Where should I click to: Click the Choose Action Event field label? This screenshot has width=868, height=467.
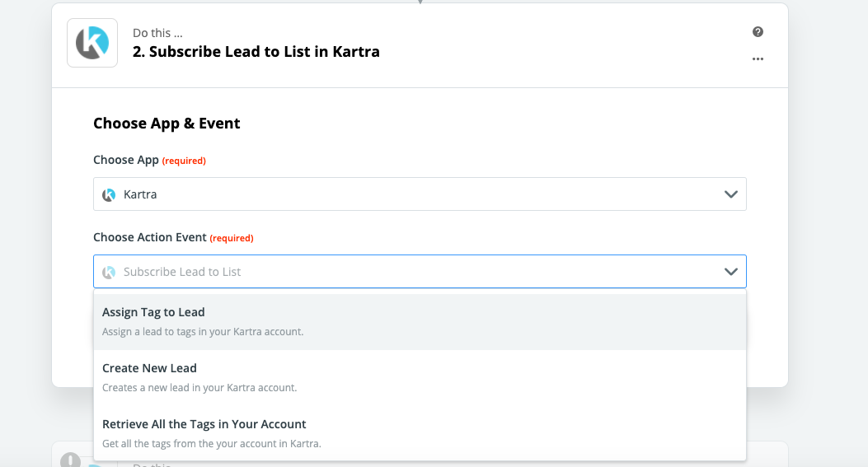click(x=149, y=237)
